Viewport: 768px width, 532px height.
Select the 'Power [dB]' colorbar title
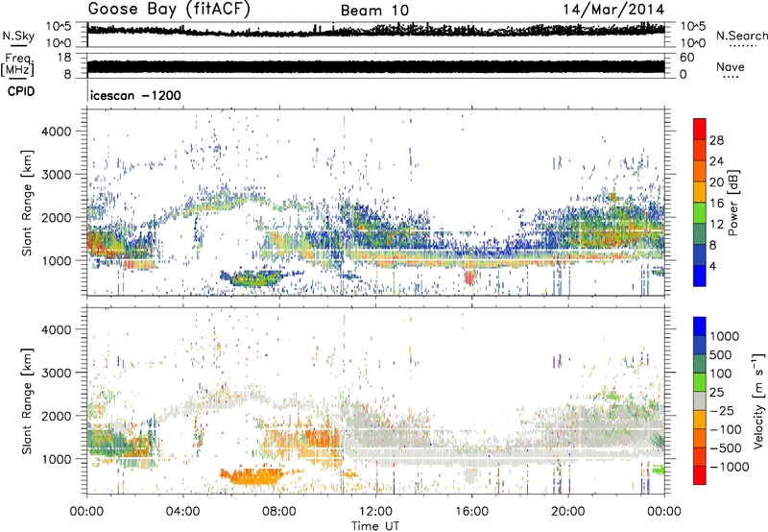click(x=733, y=203)
